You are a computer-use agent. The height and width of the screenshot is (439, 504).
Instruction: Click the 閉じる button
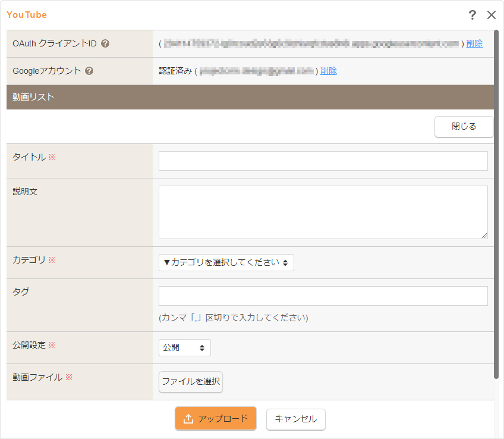(x=464, y=126)
